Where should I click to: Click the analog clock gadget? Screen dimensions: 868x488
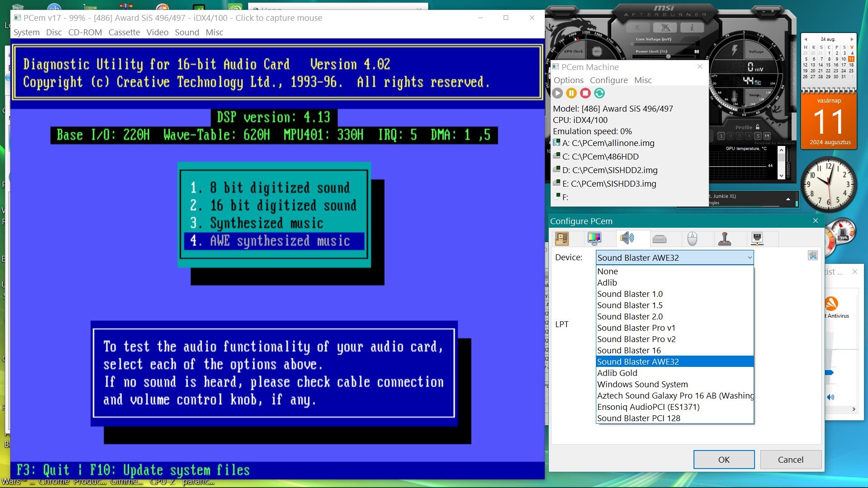[x=829, y=184]
